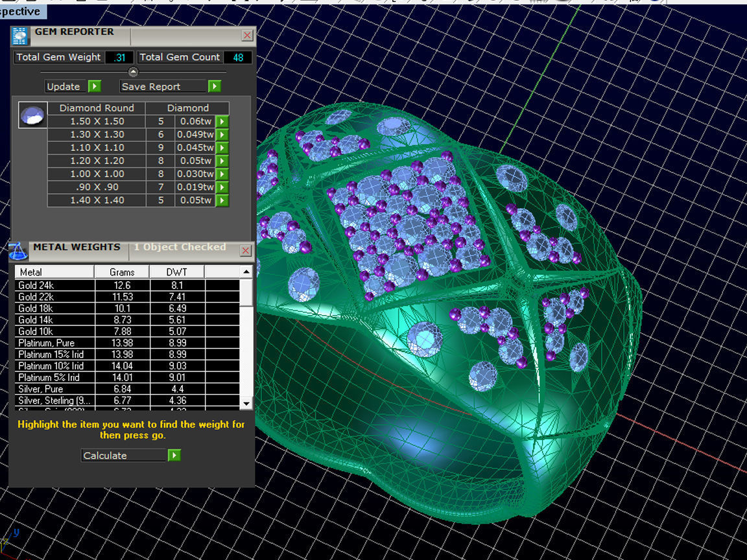747x560 pixels.
Task: Click the green arrow beside Calculate
Action: point(174,455)
